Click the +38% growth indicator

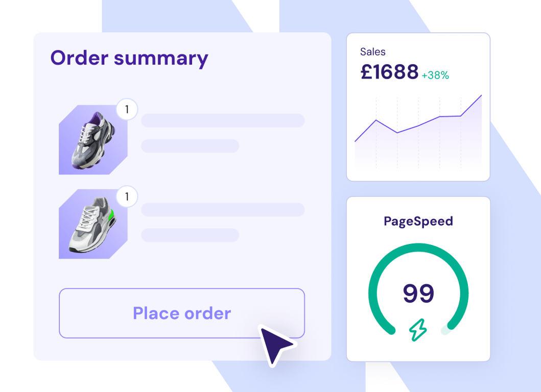coord(435,76)
